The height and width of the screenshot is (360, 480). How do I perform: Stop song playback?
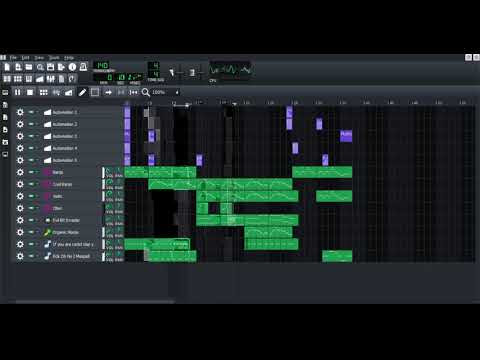click(30, 92)
